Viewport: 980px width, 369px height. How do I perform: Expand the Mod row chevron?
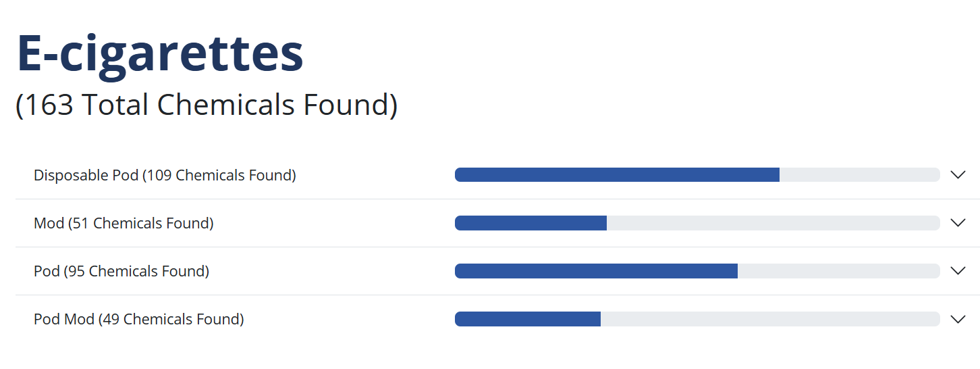click(x=958, y=223)
